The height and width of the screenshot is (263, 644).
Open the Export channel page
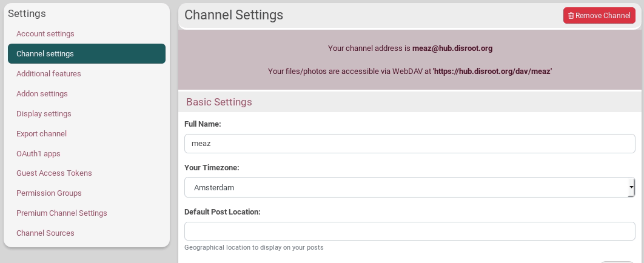(x=41, y=134)
